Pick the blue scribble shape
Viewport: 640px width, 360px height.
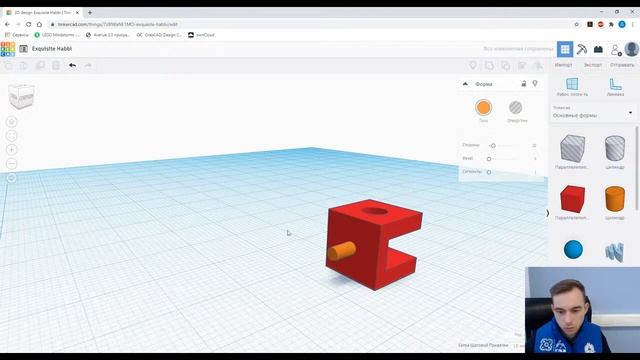615,252
